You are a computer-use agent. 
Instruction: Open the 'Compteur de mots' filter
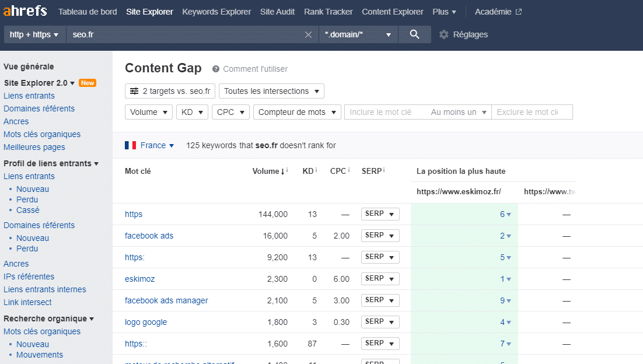297,112
